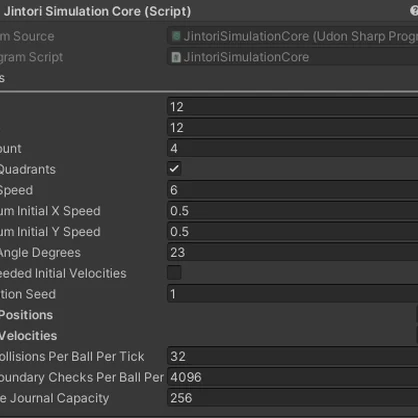Image resolution: width=418 pixels, height=418 pixels.
Task: Edit the Initial X Speed value 0.5
Action: (x=292, y=210)
